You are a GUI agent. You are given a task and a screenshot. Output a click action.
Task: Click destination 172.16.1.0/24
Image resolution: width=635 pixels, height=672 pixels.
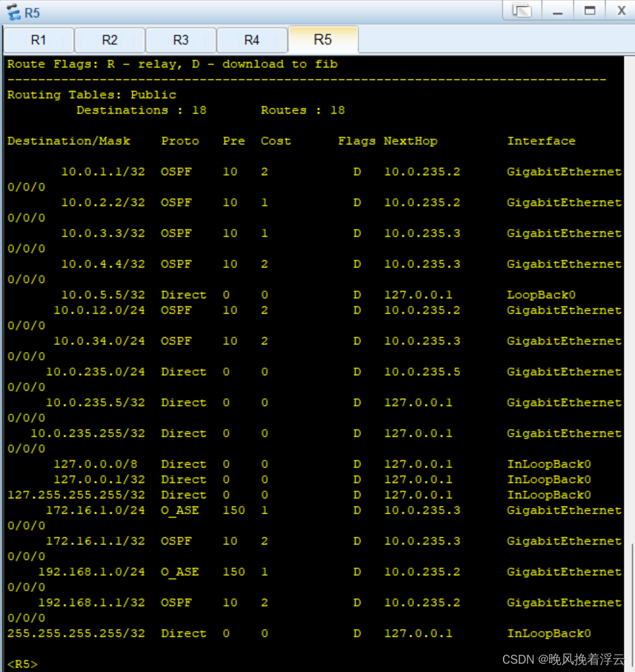click(95, 510)
